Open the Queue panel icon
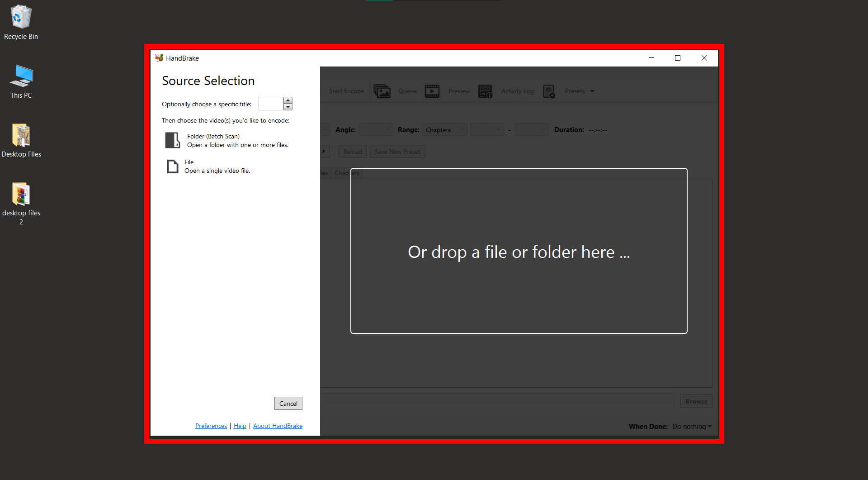This screenshot has height=480, width=868. [382, 91]
